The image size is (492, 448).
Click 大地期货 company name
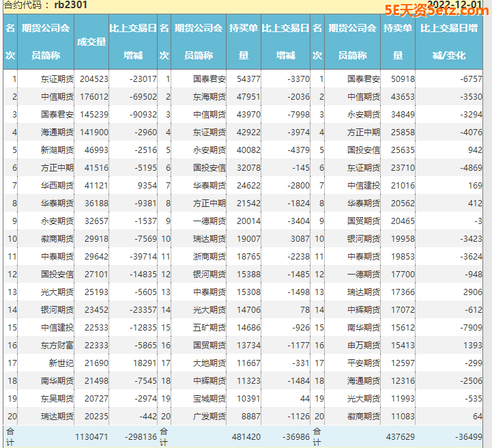click(209, 363)
